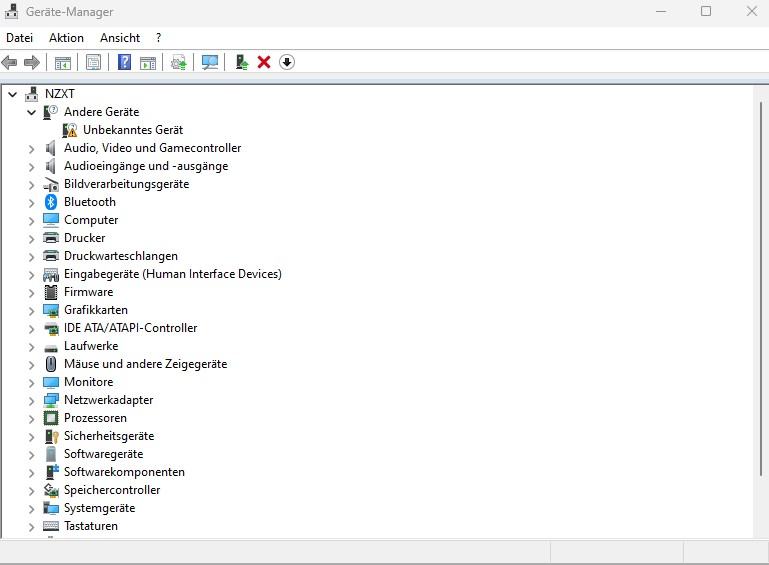
Task: Expand the Laufwerke category chevron
Action: [x=31, y=347]
